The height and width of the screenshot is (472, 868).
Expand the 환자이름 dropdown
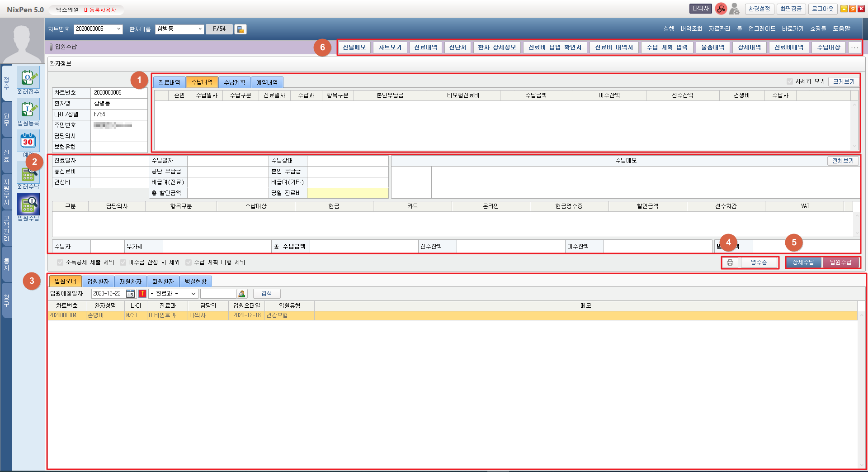tap(200, 29)
